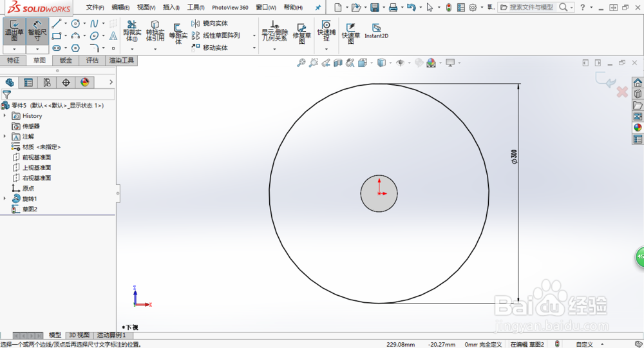Screen dimensions: 644x348
Task: Click the Exit Sketch (退出草图) button
Action: (x=14, y=31)
